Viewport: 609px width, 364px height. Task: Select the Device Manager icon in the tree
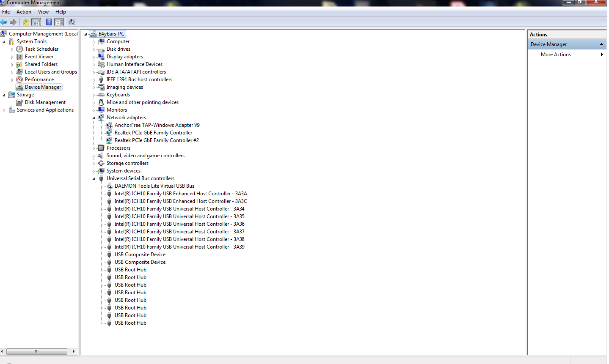(x=19, y=87)
